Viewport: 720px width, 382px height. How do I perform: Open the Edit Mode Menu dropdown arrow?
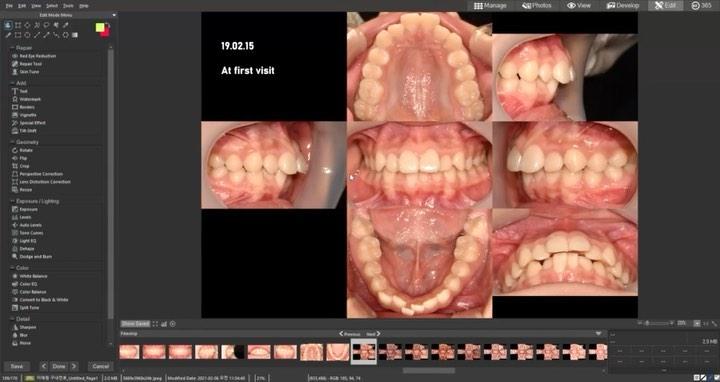(x=114, y=15)
